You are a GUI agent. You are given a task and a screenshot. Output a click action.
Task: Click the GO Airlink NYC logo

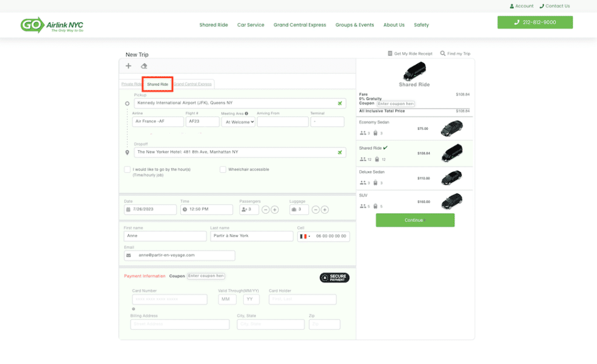(x=52, y=24)
